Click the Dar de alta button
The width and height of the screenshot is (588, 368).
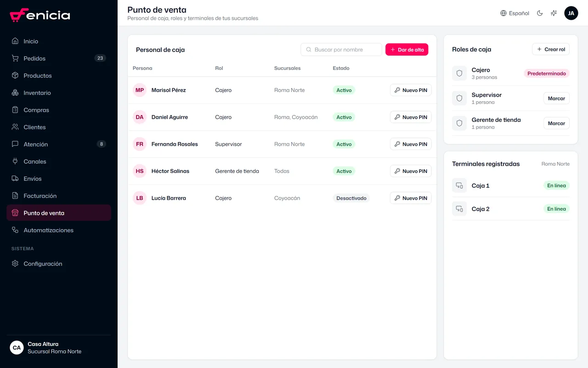click(x=407, y=50)
